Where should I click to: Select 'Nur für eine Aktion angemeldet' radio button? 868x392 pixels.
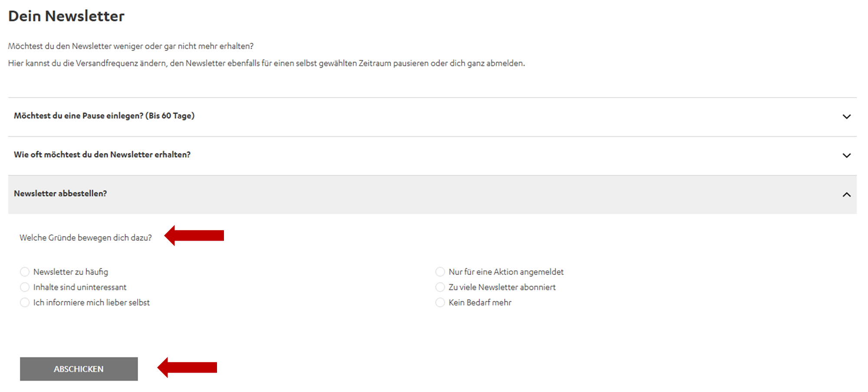click(440, 272)
